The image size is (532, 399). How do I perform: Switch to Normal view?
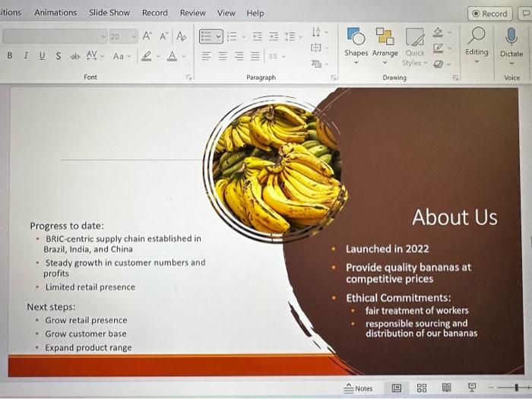(x=396, y=388)
